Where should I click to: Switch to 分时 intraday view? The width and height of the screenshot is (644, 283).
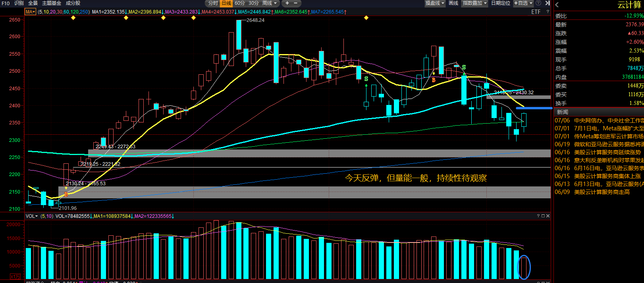[213, 3]
